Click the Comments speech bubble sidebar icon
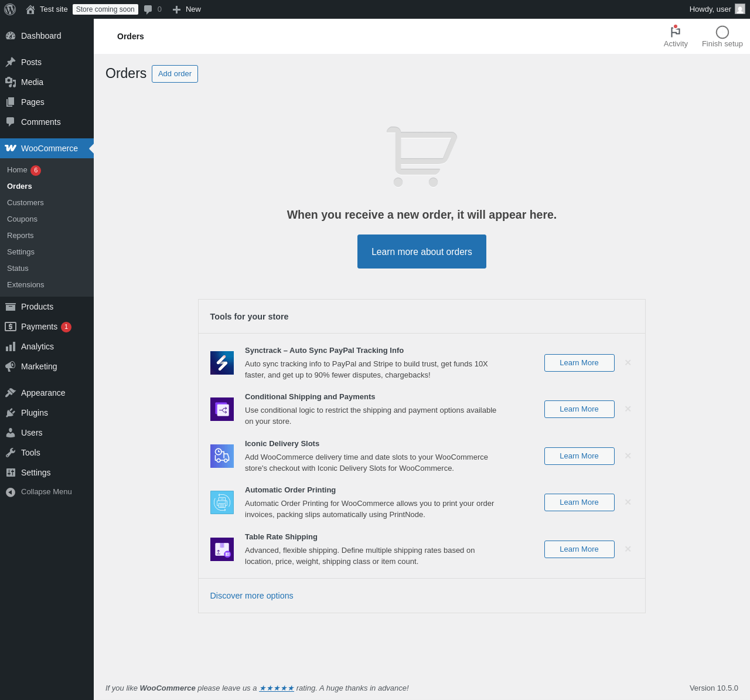Screen dimensions: 750x700 (11, 122)
